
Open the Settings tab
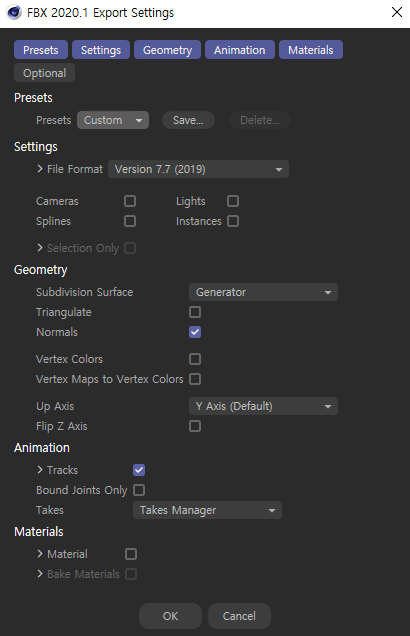[101, 50]
